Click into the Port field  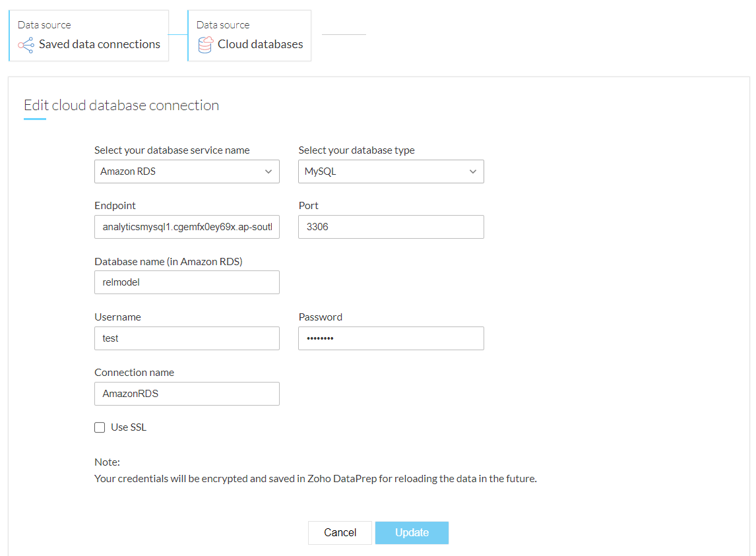(x=391, y=227)
